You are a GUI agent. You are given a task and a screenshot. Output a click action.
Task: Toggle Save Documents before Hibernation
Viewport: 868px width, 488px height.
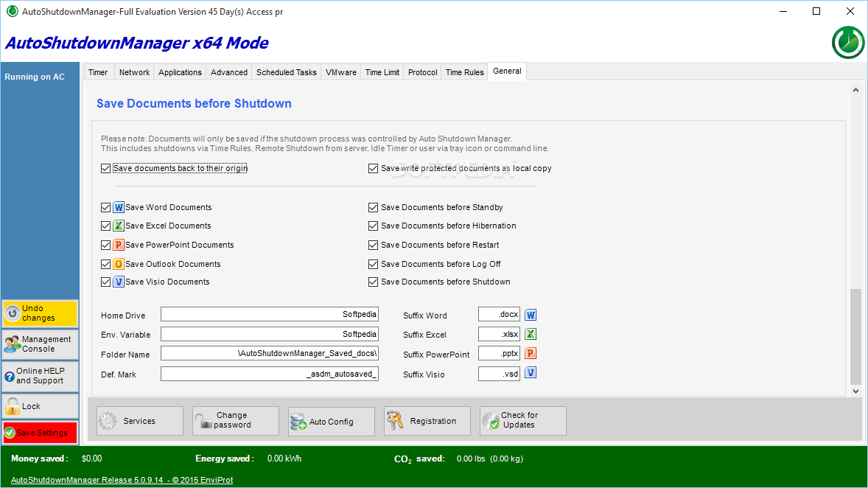(373, 226)
